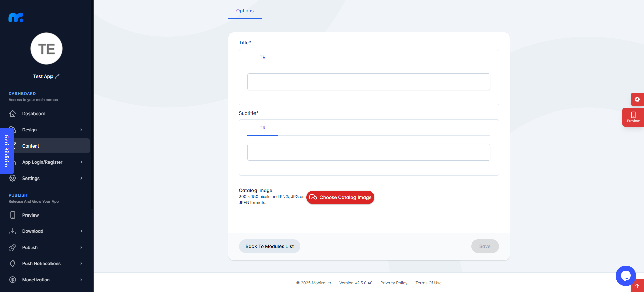Click into the Subtitle text field
The width and height of the screenshot is (644, 292).
(x=369, y=152)
